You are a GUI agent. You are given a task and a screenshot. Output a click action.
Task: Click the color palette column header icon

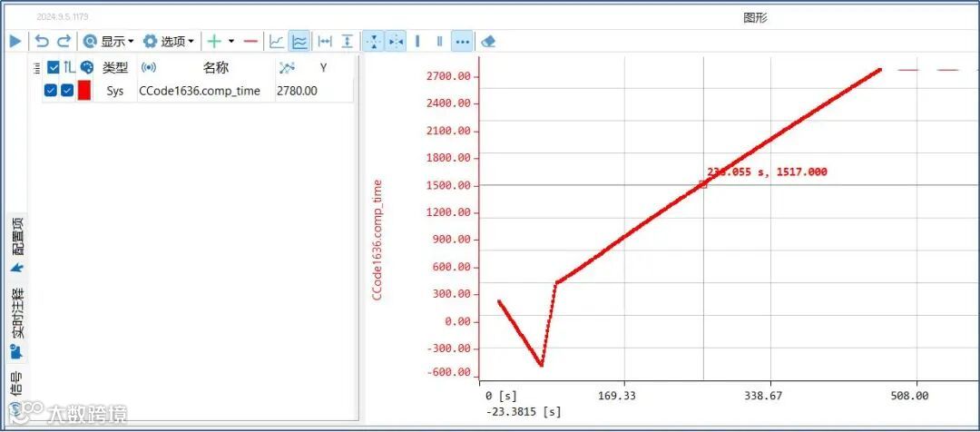point(86,67)
